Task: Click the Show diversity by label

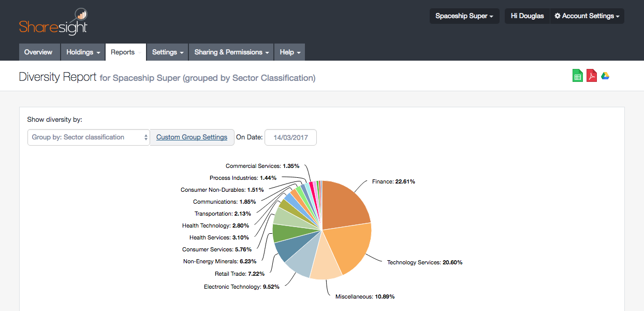Action: point(55,120)
